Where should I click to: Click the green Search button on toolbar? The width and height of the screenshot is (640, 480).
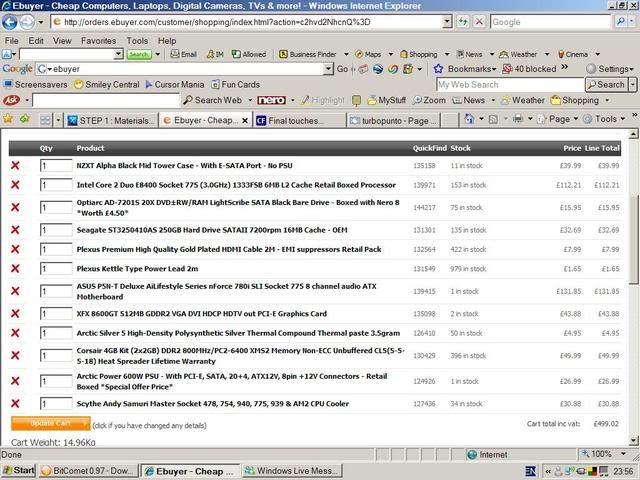pos(139,54)
